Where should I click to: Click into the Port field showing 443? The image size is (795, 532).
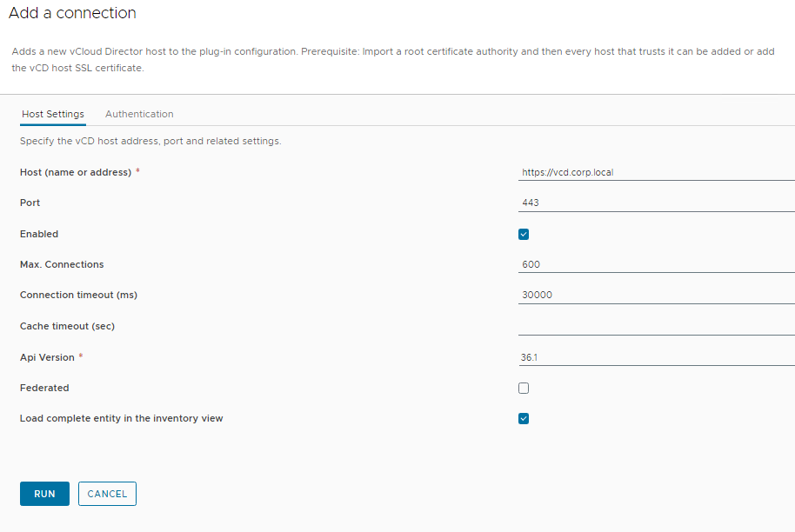tap(657, 203)
